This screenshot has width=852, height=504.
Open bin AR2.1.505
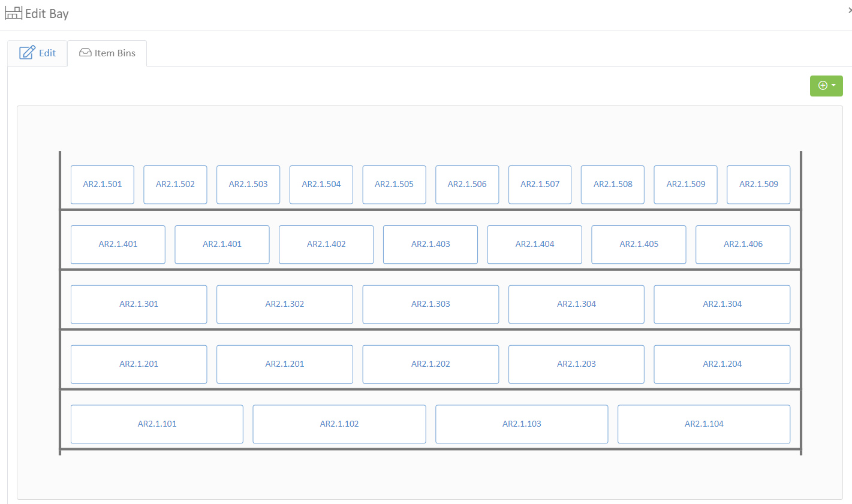(x=394, y=185)
